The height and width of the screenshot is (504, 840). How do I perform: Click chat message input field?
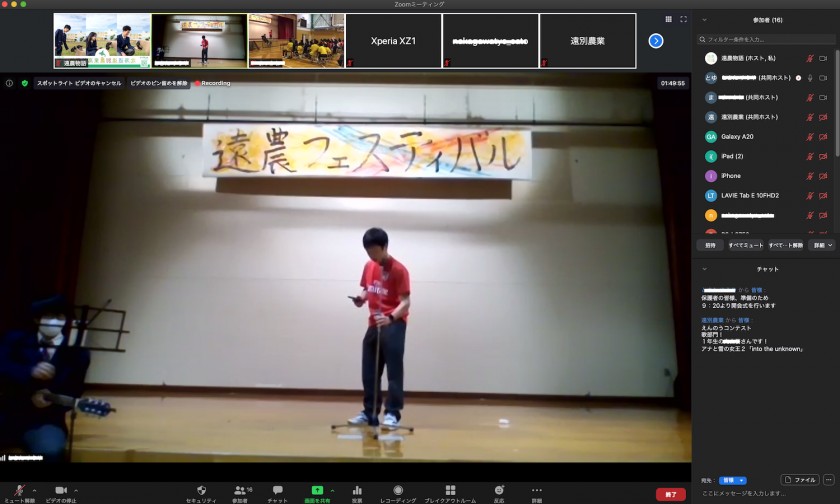tap(766, 493)
